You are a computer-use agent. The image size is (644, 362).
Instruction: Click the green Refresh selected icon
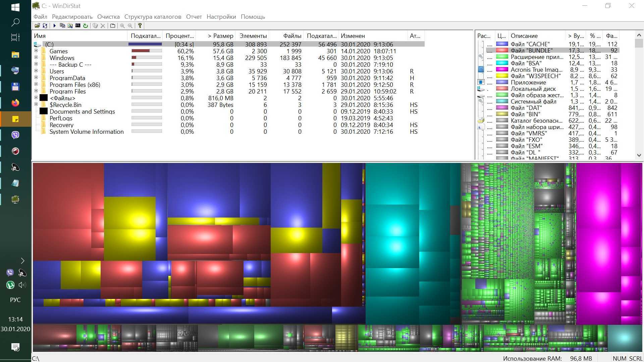(86, 25)
